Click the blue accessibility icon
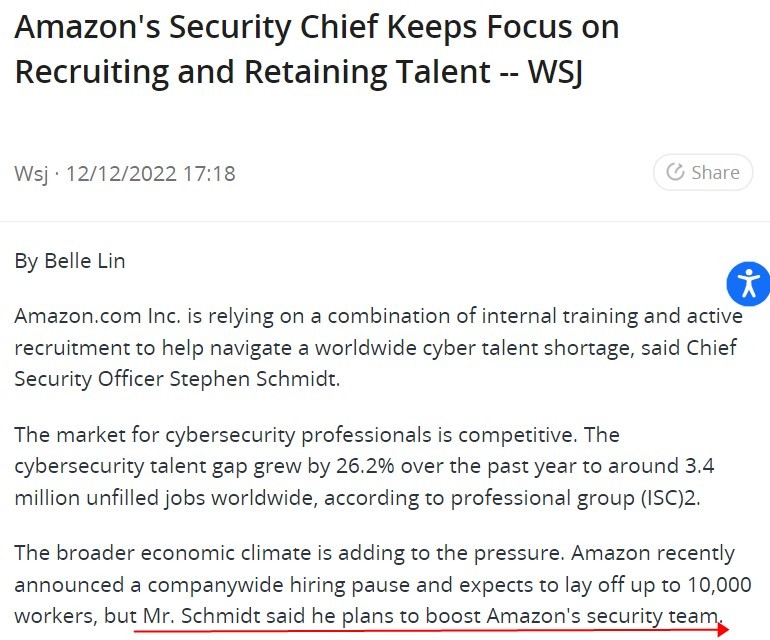The height and width of the screenshot is (640, 770). (x=749, y=284)
